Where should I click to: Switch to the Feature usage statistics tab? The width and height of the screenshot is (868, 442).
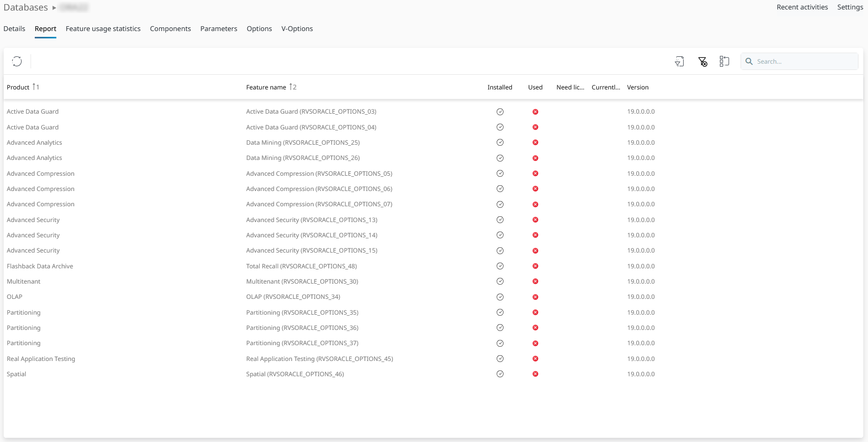click(x=103, y=29)
